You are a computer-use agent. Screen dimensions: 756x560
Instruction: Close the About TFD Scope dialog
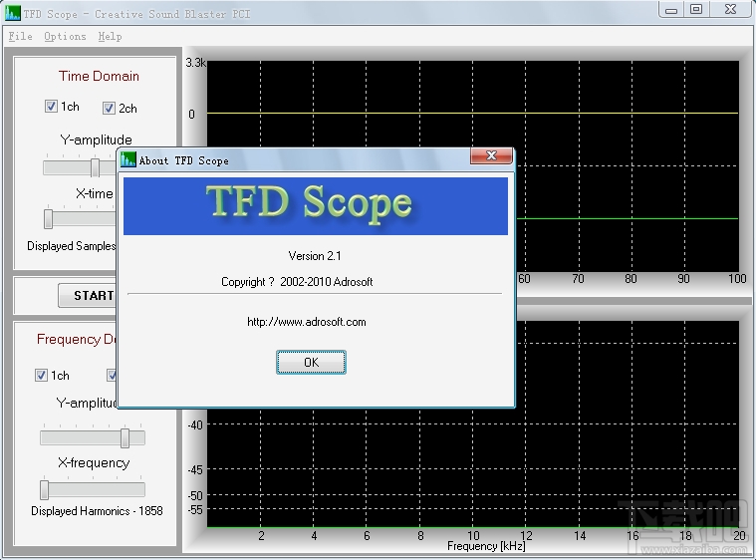[491, 155]
